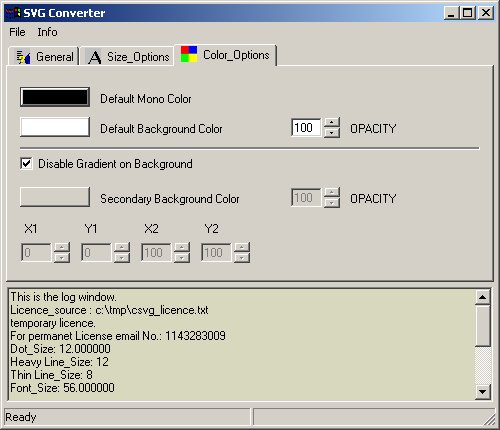
Task: Increase the Secondary Background opacity
Action: (x=331, y=193)
